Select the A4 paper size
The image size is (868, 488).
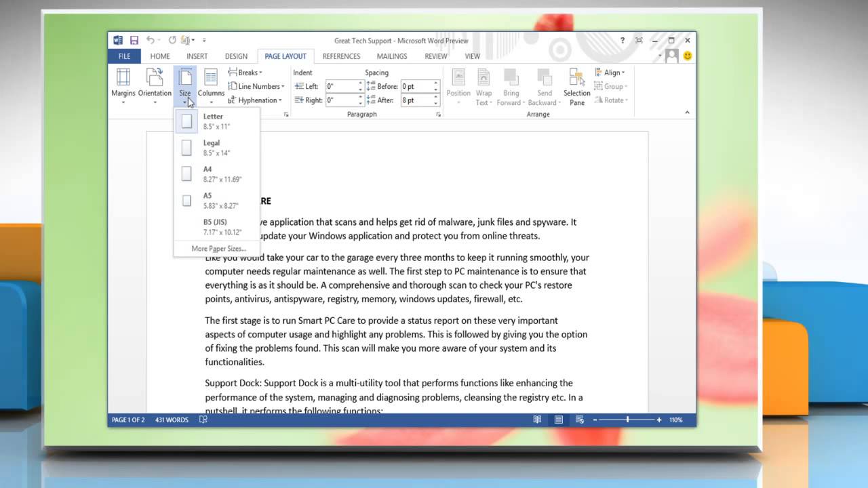click(x=216, y=174)
